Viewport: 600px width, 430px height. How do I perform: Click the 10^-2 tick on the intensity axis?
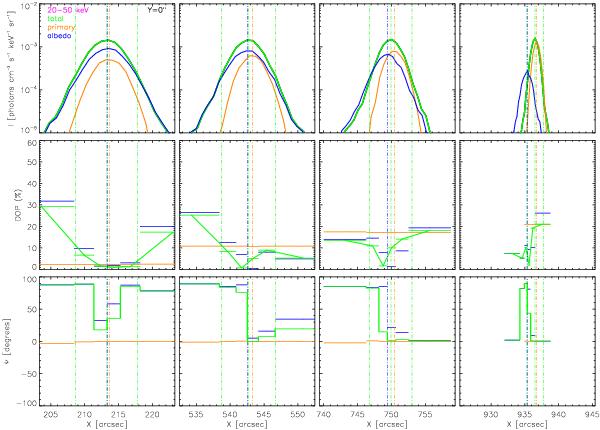[x=28, y=7]
